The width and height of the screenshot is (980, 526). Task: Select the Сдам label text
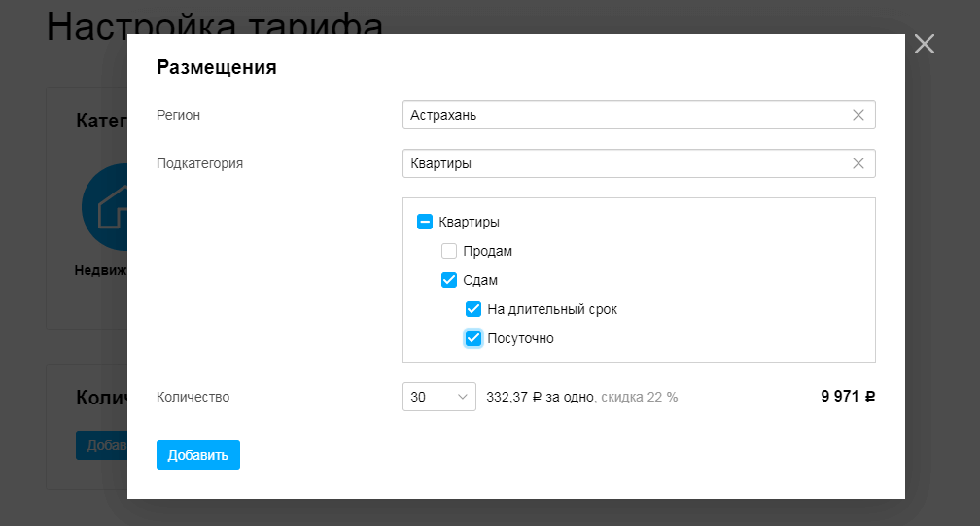(x=480, y=280)
